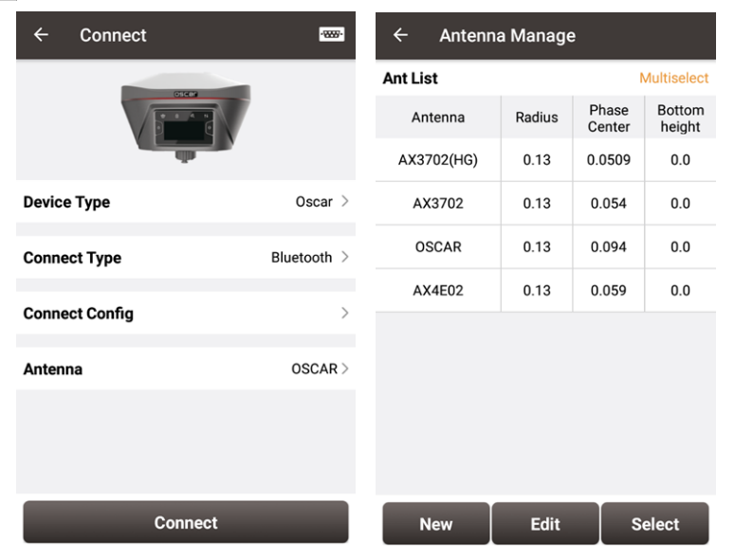Tap phase center value 0.059
Image resolution: width=735 pixels, height=560 pixels.
609,290
